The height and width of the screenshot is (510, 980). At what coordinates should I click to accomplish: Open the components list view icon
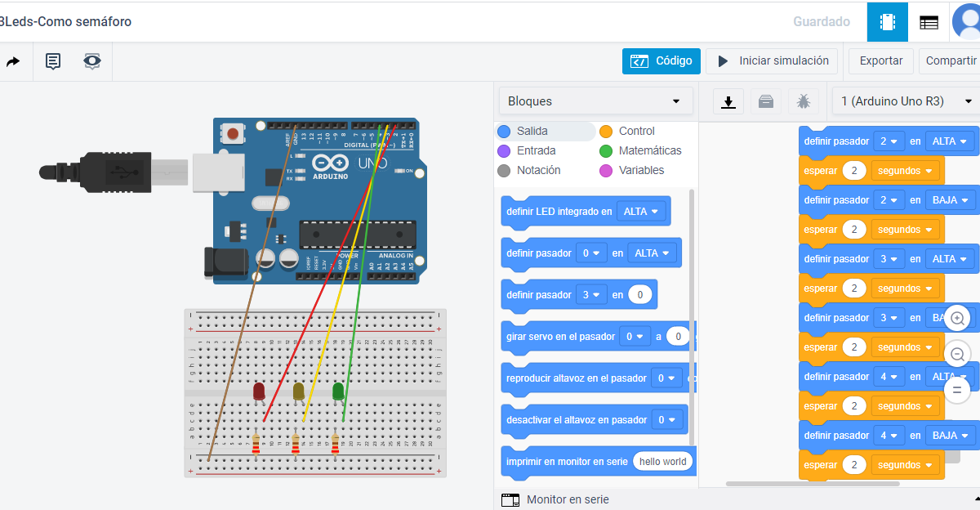click(x=929, y=22)
